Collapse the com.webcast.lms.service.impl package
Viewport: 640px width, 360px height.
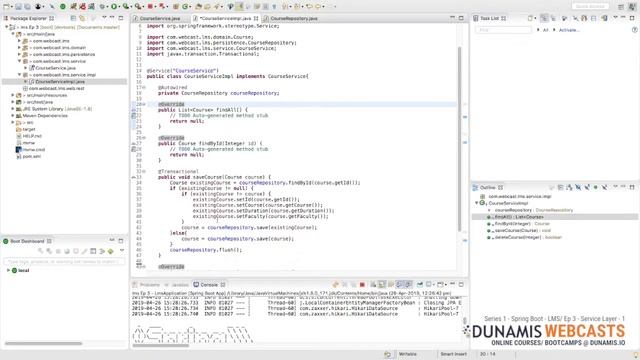click(19, 75)
